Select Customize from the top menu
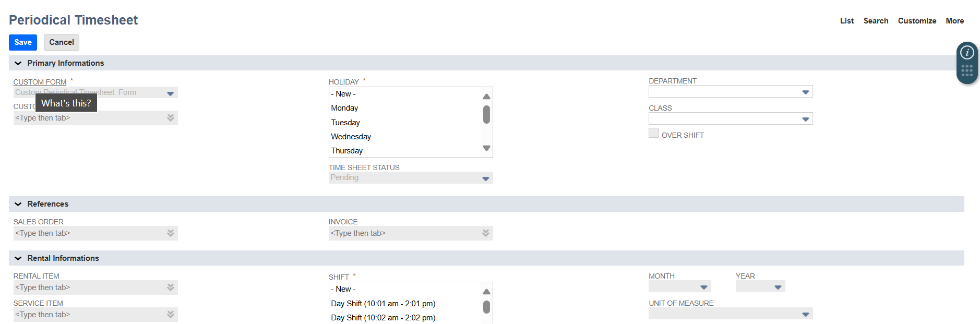 point(917,21)
